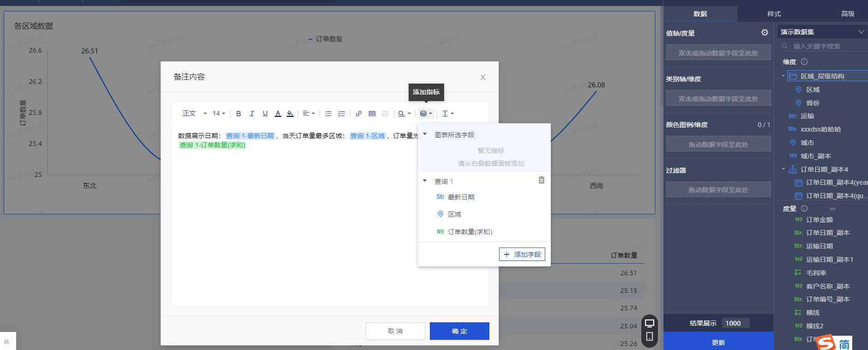Click the insert hyperlink icon
868x350 pixels.
pyautogui.click(x=359, y=114)
